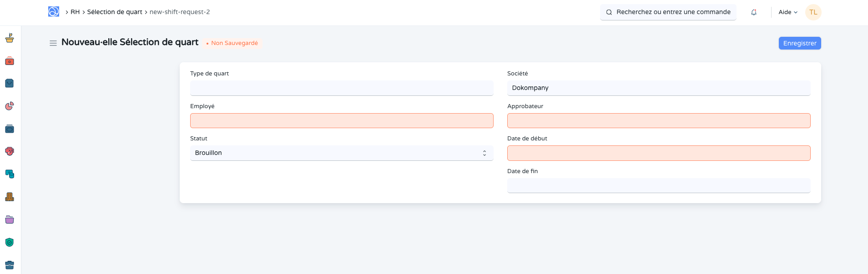Open the brown building module in sidebar

[10, 197]
